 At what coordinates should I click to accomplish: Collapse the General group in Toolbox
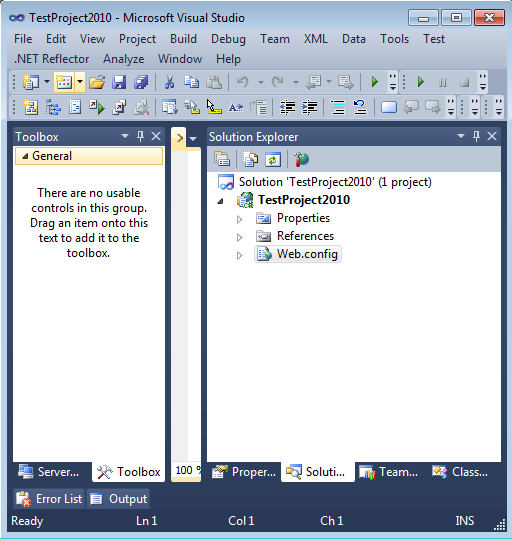coord(25,156)
